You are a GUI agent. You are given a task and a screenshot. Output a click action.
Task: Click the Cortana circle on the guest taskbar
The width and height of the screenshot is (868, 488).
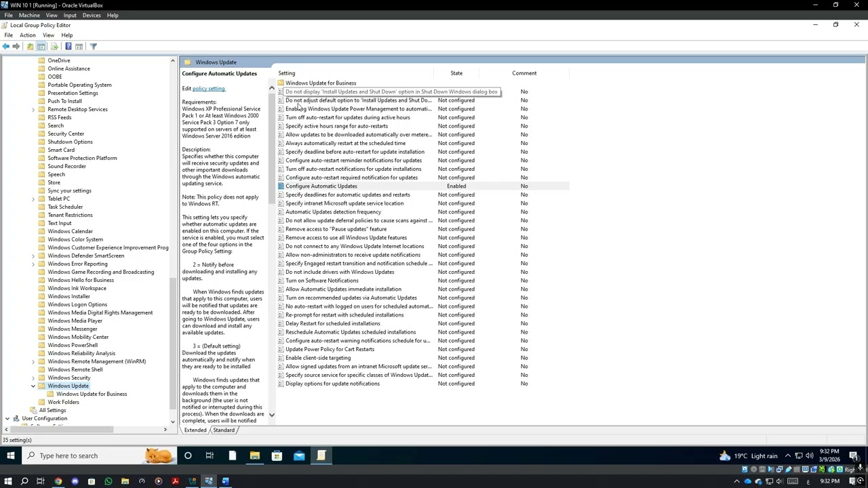[x=188, y=455]
